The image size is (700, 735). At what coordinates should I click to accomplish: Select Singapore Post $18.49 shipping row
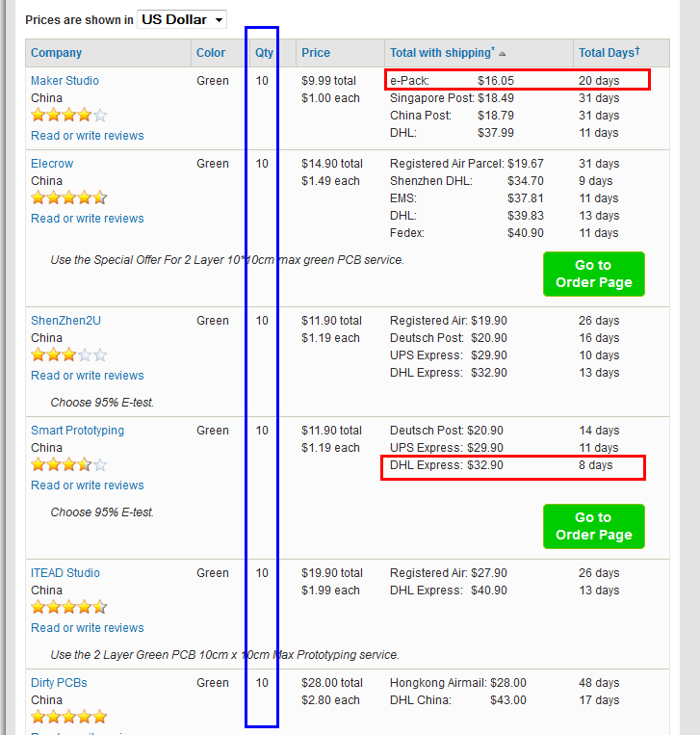coord(505,98)
